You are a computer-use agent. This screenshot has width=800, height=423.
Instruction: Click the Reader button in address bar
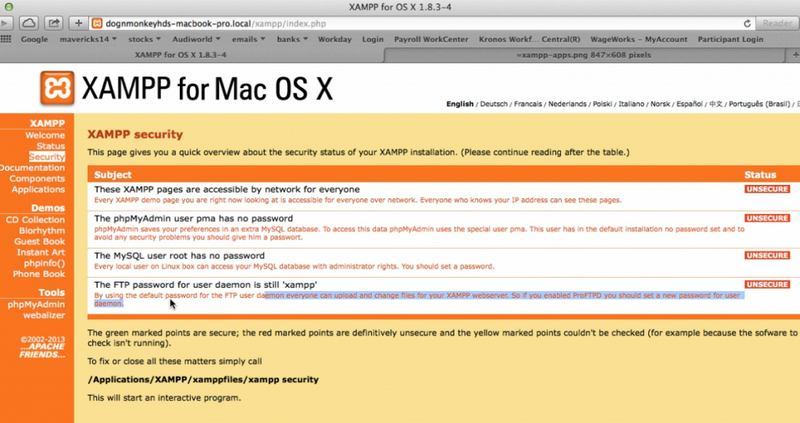point(777,22)
